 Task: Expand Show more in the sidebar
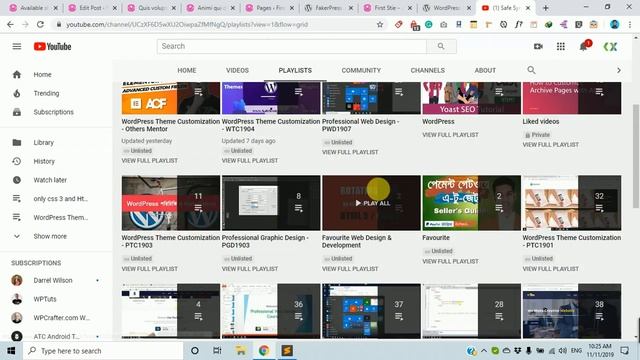coord(50,236)
